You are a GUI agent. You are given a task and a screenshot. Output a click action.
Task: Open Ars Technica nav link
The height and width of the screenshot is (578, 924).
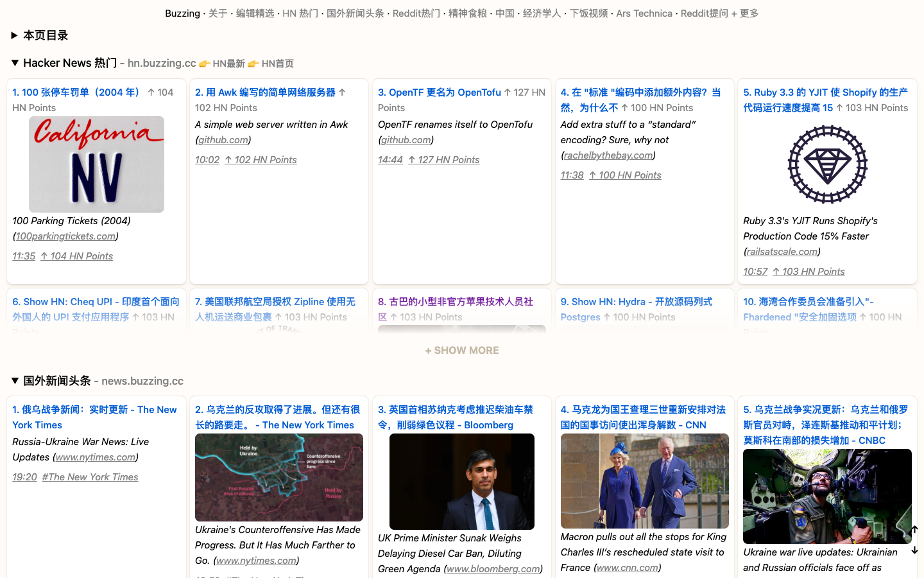pos(644,13)
